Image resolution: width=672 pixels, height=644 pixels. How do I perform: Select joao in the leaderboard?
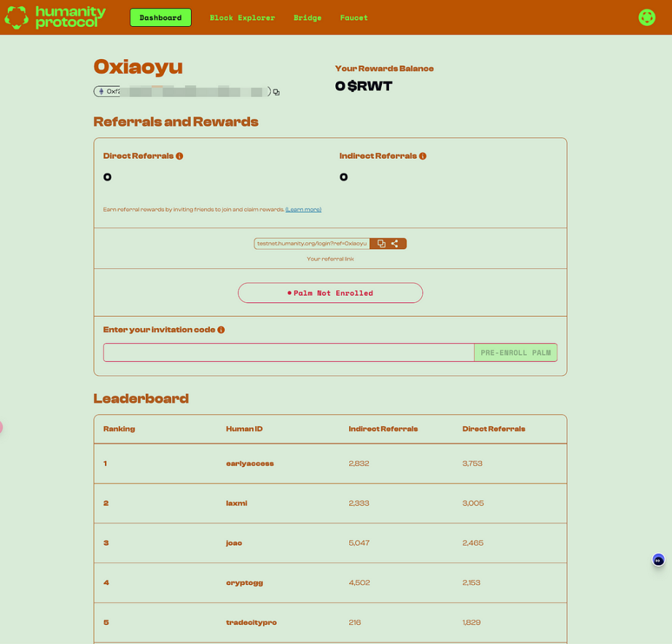click(234, 543)
